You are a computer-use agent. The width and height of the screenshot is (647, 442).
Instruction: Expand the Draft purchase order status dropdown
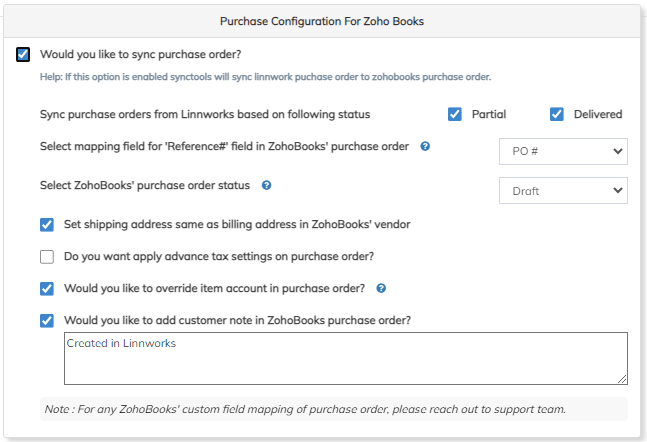pos(563,190)
